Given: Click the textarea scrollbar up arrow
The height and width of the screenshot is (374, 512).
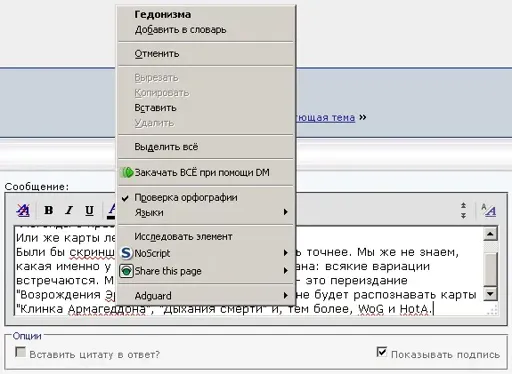Looking at the screenshot, I should pyautogui.click(x=490, y=234).
